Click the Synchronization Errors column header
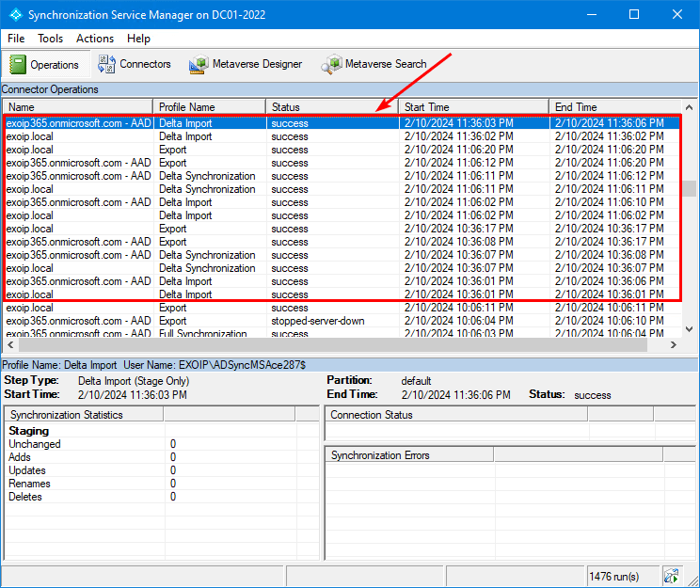This screenshot has height=588, width=700. click(x=408, y=455)
